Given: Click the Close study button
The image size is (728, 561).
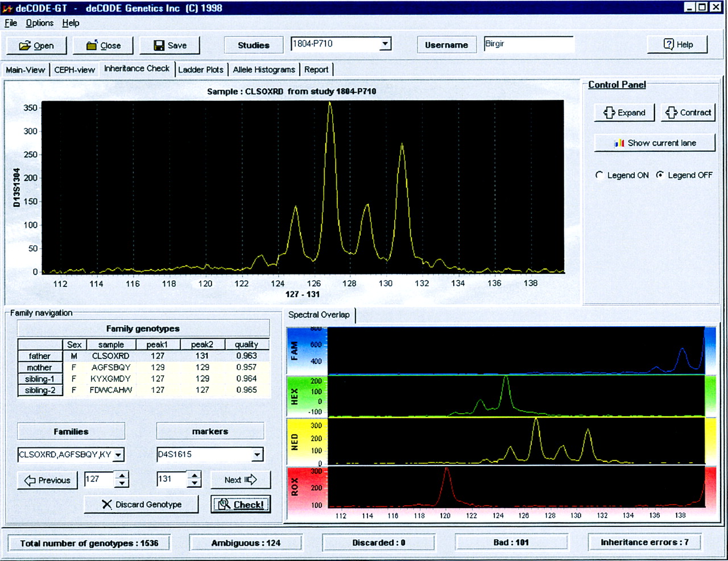Looking at the screenshot, I should (x=104, y=45).
